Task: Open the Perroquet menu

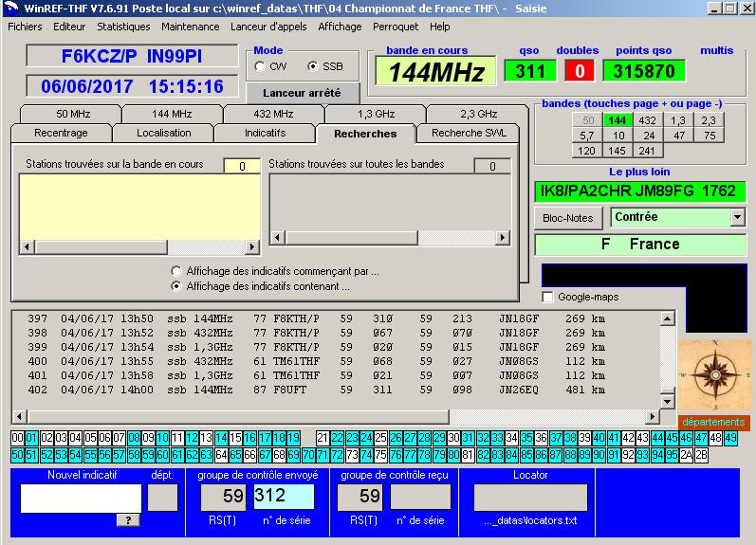Action: (396, 27)
